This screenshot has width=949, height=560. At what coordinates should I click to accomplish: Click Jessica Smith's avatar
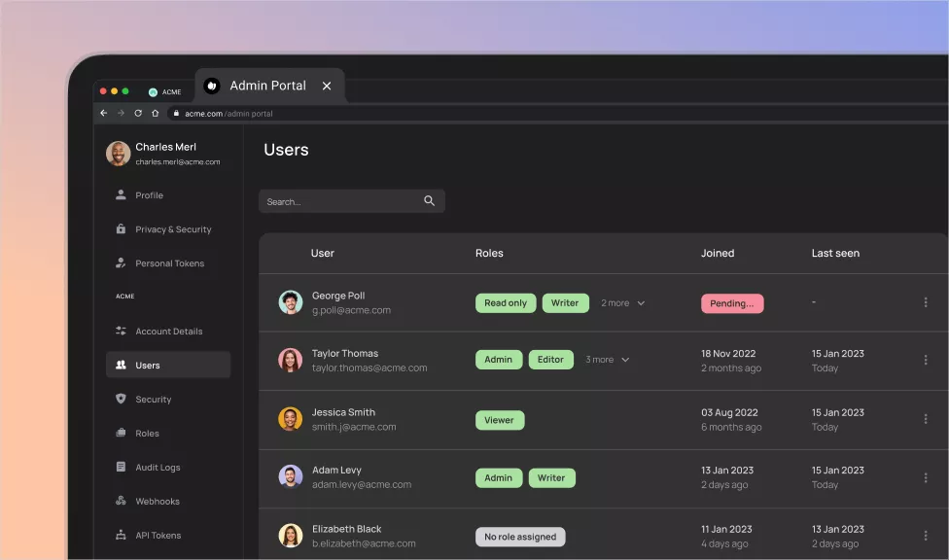click(291, 419)
